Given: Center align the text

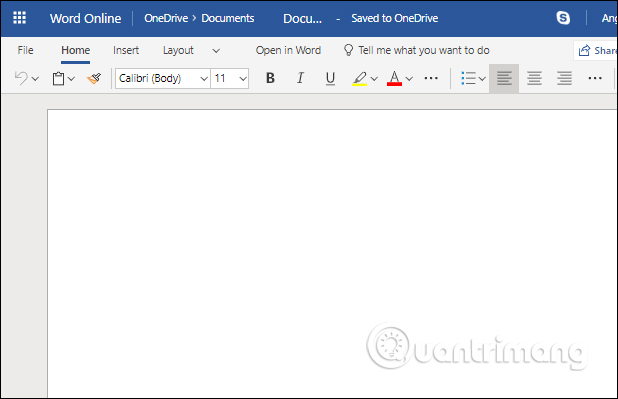Looking at the screenshot, I should coord(534,78).
